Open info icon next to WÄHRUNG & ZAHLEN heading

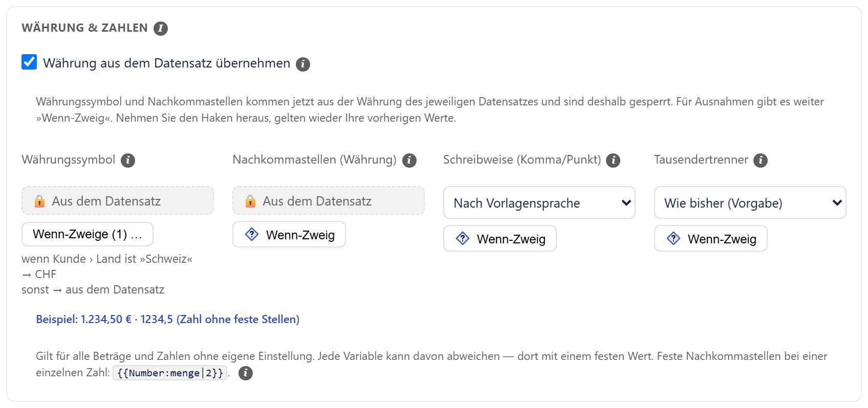[161, 29]
